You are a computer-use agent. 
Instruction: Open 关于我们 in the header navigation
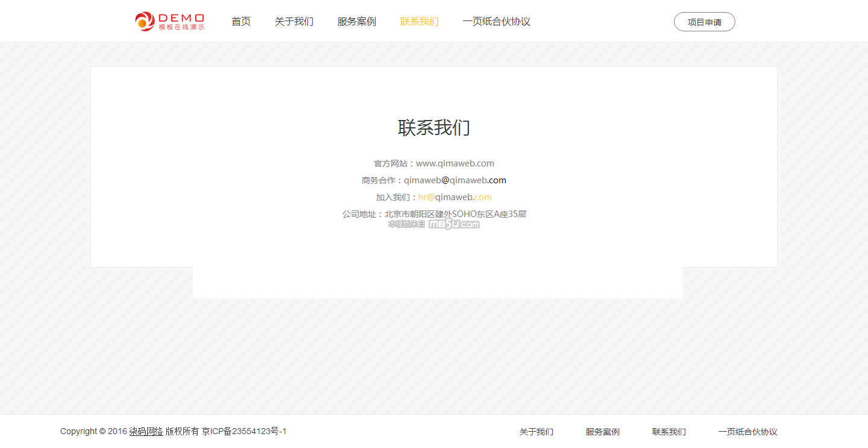click(294, 22)
